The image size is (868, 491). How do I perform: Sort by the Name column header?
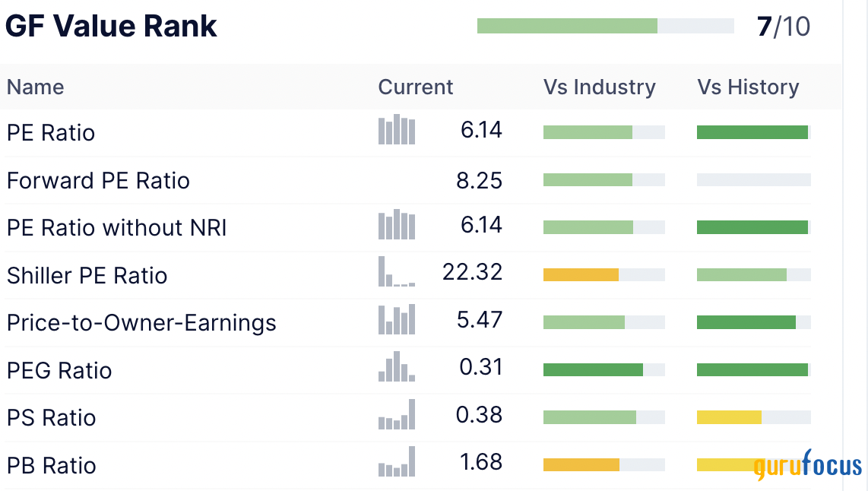(36, 87)
